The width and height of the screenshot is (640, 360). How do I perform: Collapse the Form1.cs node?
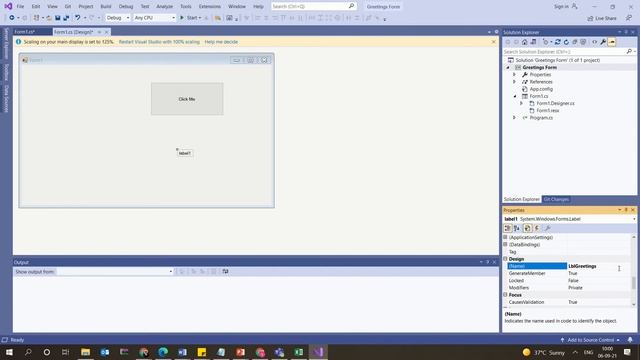[515, 96]
